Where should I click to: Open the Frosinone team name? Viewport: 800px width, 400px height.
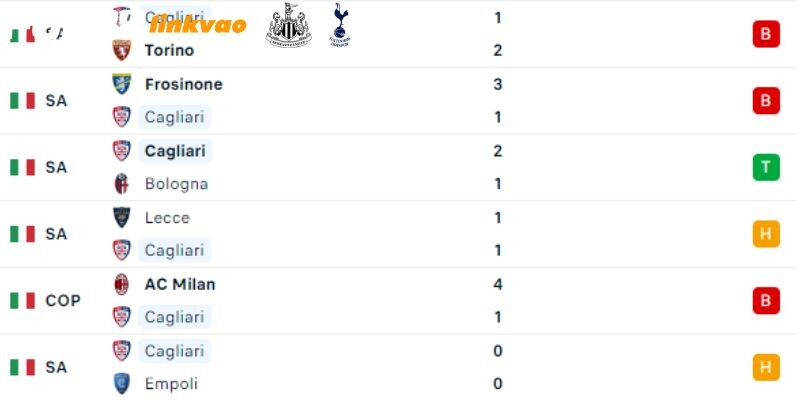[184, 84]
